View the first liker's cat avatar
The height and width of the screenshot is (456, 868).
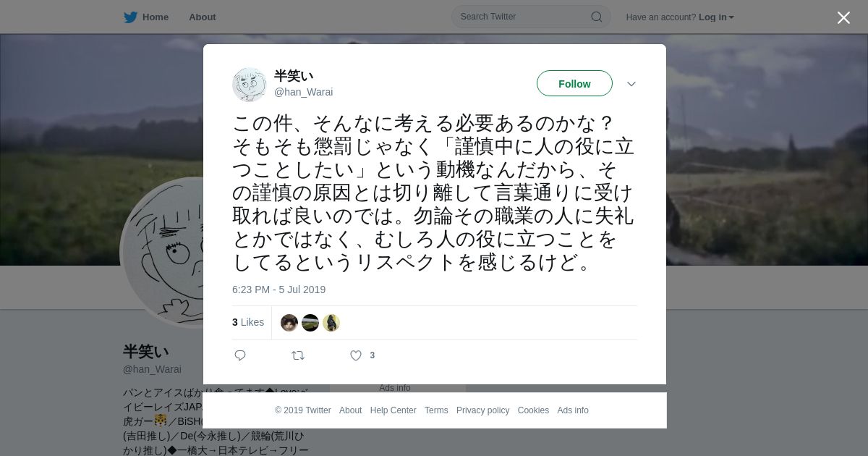click(x=289, y=323)
